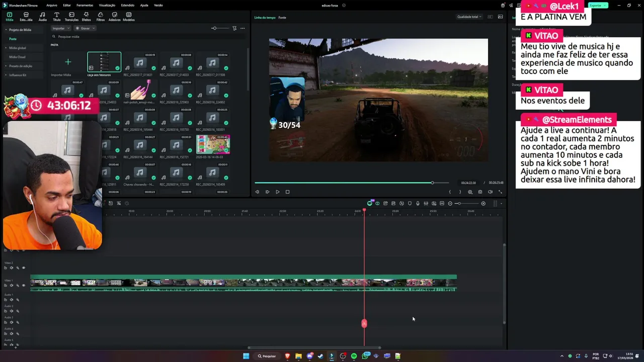Image resolution: width=644 pixels, height=362 pixels.
Task: Open the Mídia tab in Filmora
Action: [10, 17]
